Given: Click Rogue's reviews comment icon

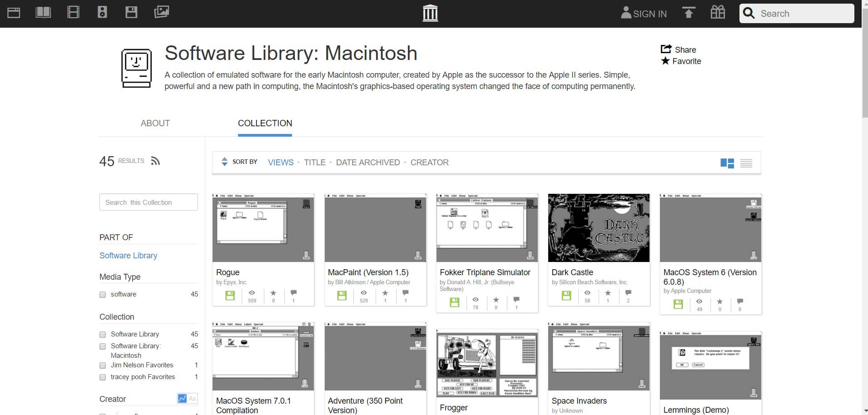Looking at the screenshot, I should click(293, 293).
